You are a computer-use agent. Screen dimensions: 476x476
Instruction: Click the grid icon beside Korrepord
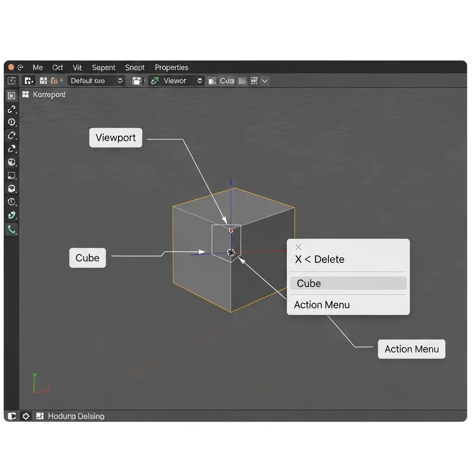[26, 94]
